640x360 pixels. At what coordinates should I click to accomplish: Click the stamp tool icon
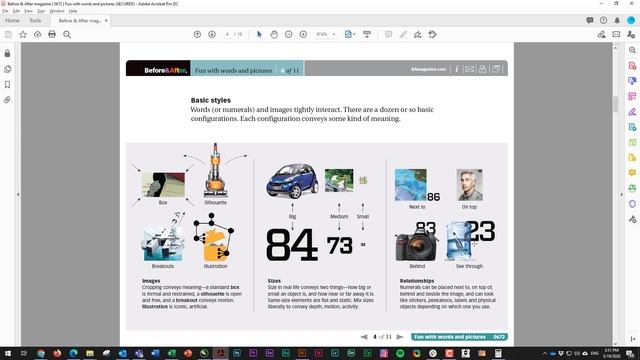coord(433,35)
